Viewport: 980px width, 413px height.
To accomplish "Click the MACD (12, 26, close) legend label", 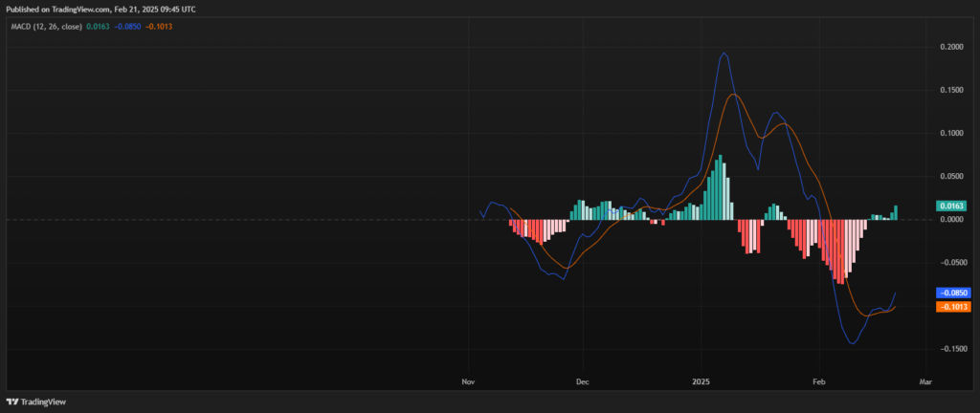I will 44,27.
